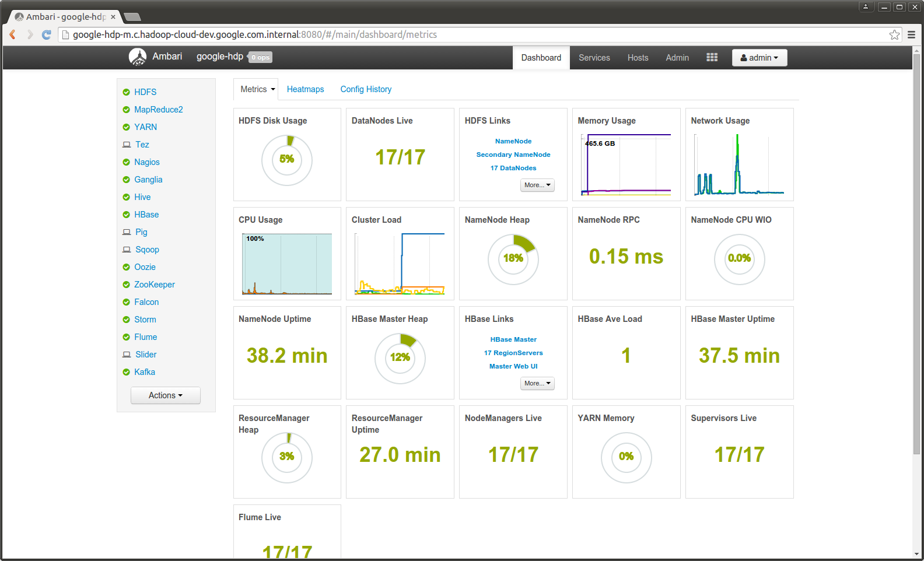924x561 pixels.
Task: Click the NameNode Uptime 38.2 min value
Action: click(287, 356)
